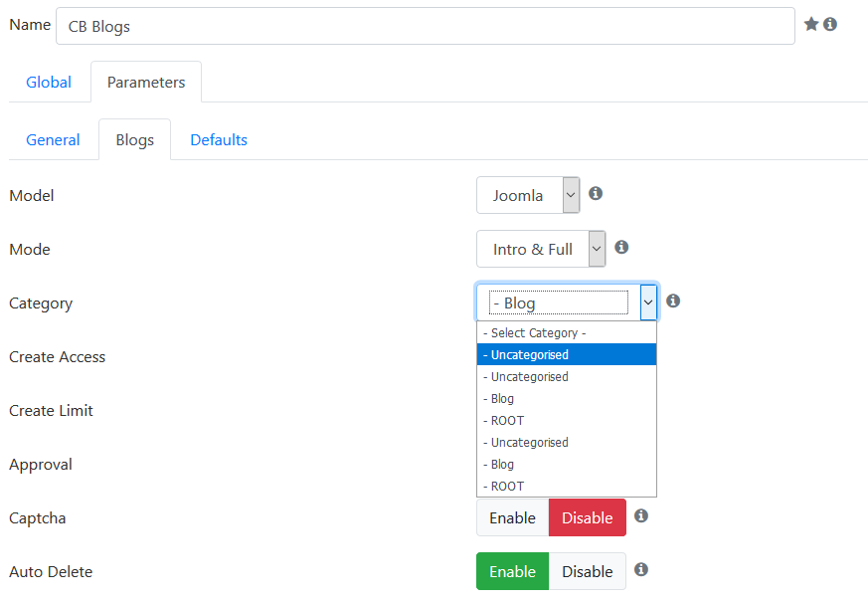Click the info icon next to Mode

[621, 247]
